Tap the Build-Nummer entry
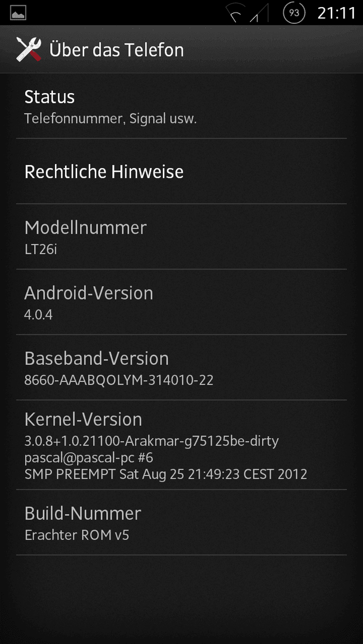The height and width of the screenshot is (644, 363). pyautogui.click(x=181, y=522)
